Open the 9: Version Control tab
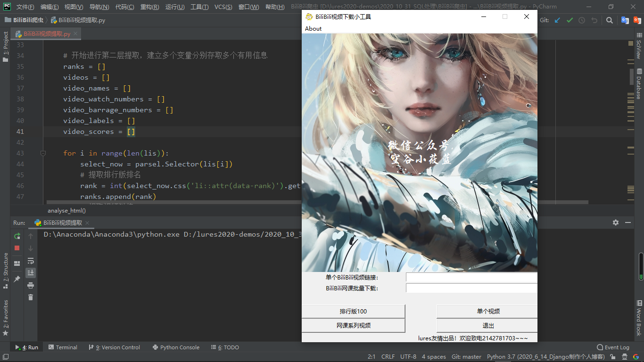The height and width of the screenshot is (362, 644). point(114,347)
